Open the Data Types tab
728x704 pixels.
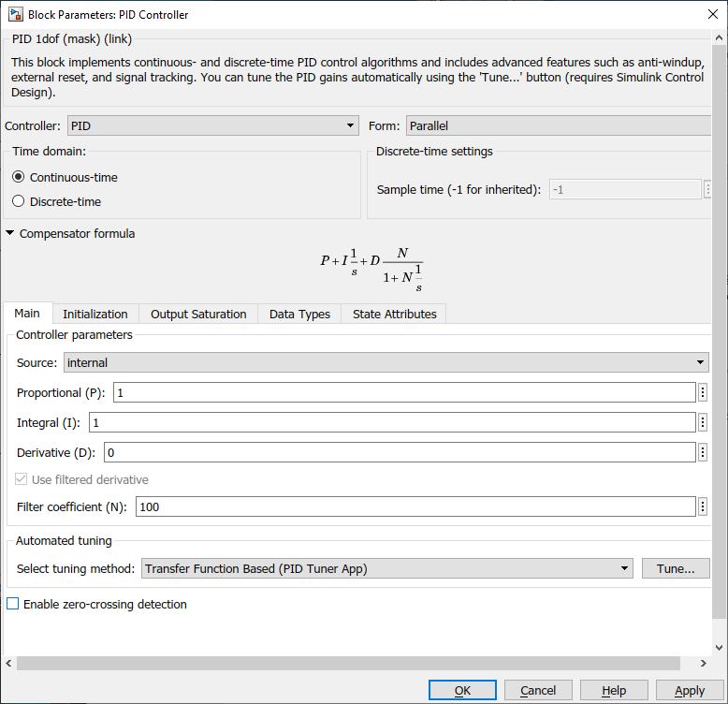[x=299, y=314]
